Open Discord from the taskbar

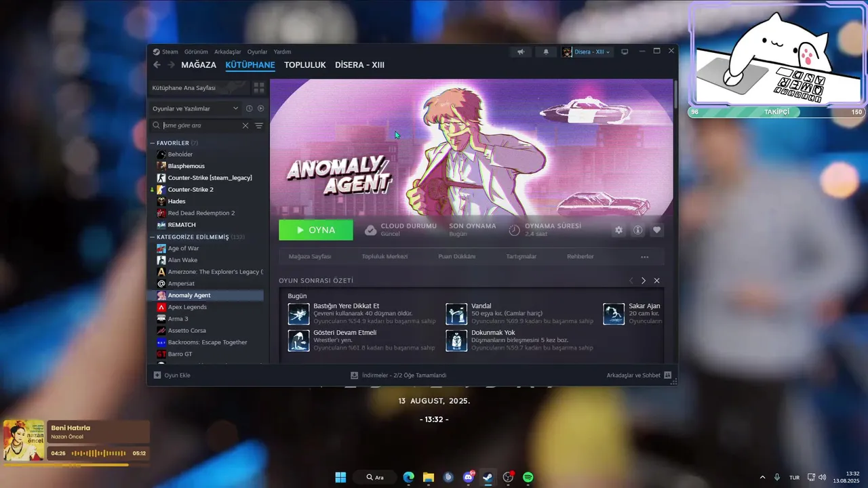[x=468, y=477]
